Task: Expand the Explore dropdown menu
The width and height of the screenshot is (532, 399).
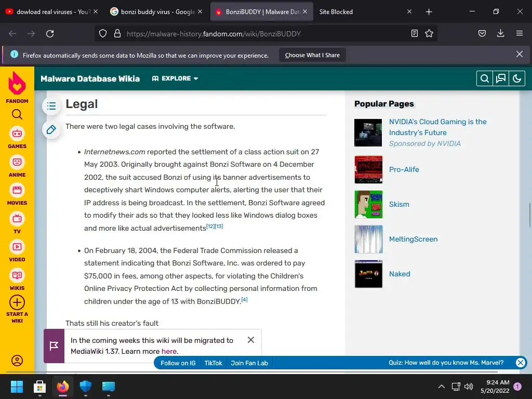Action: pos(175,78)
